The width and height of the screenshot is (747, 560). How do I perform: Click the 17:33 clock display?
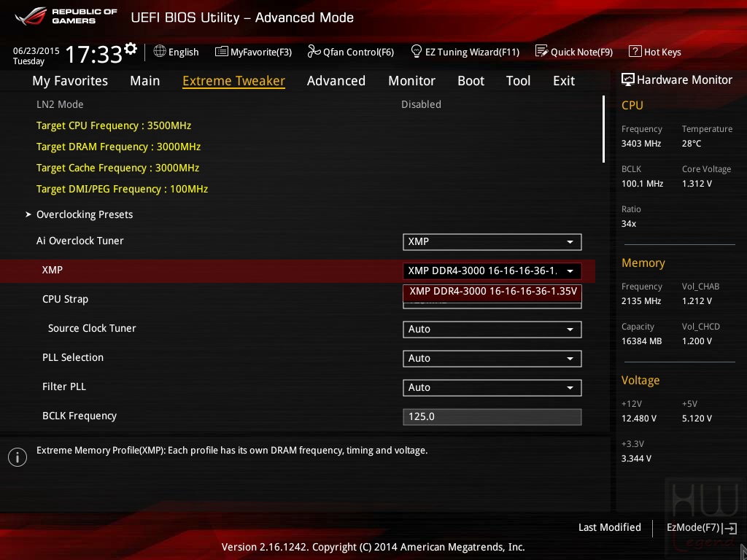tap(93, 54)
